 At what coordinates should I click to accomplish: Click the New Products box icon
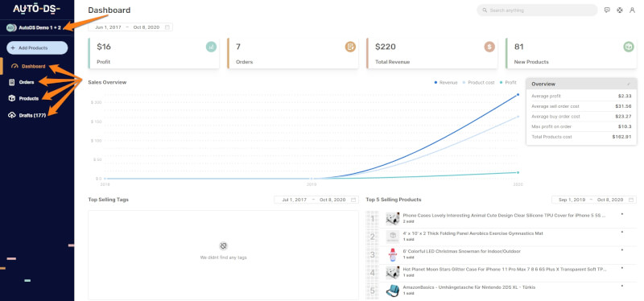pyautogui.click(x=629, y=47)
